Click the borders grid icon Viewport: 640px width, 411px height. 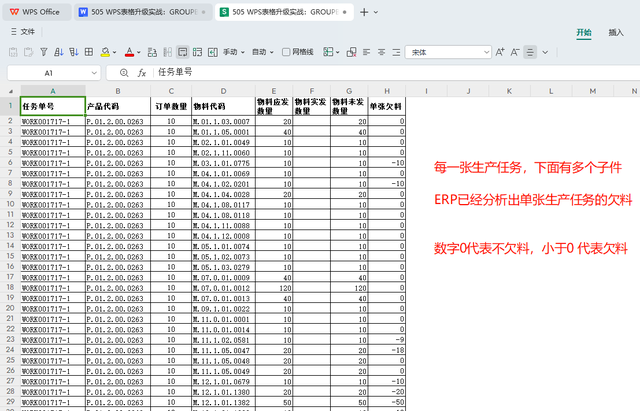tap(89, 52)
